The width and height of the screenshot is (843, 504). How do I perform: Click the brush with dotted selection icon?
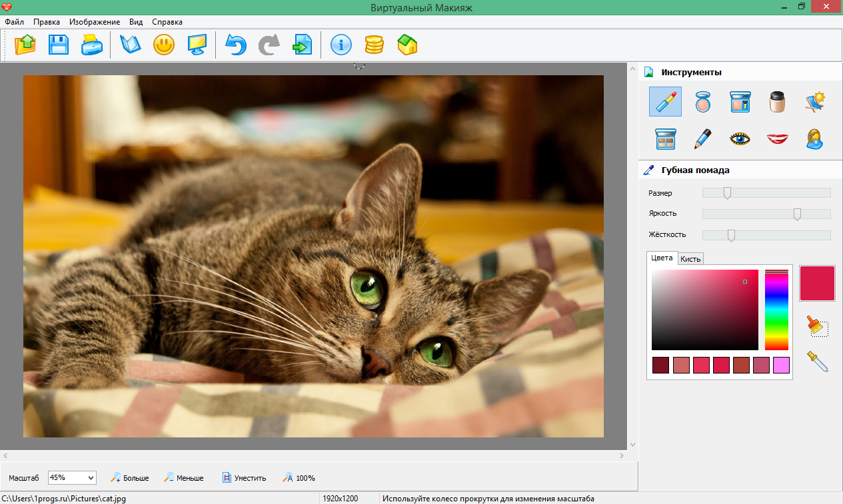[x=817, y=326]
